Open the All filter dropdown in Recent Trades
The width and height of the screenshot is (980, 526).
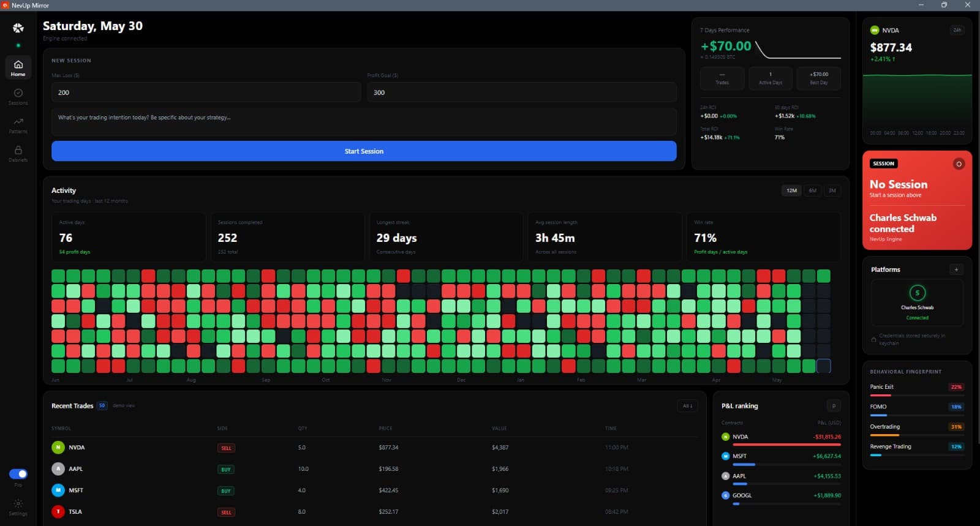(688, 405)
